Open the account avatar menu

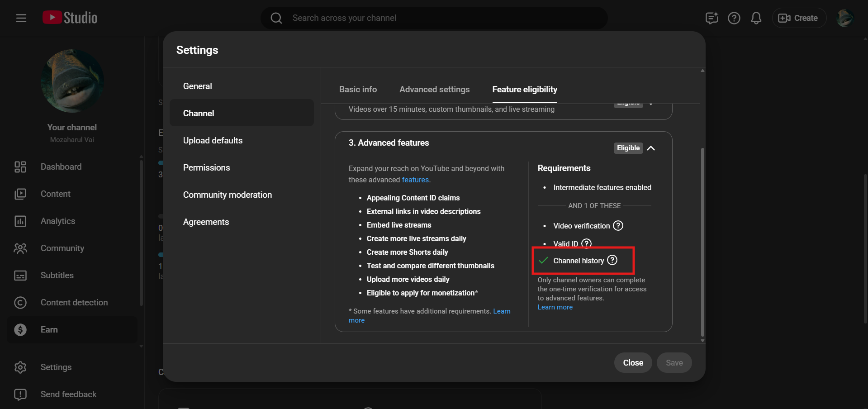pyautogui.click(x=844, y=18)
